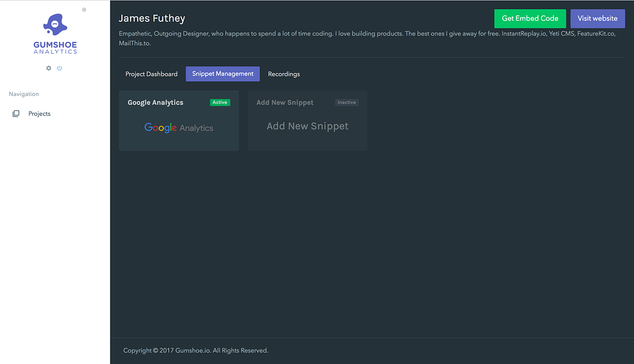Click the blue power logout icon
634x364 pixels.
59,68
